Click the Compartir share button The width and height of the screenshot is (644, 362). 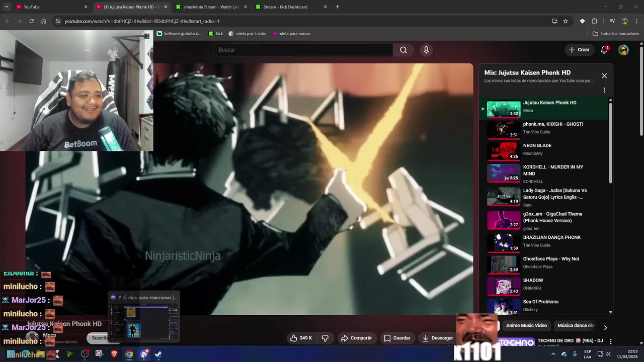pyautogui.click(x=356, y=338)
